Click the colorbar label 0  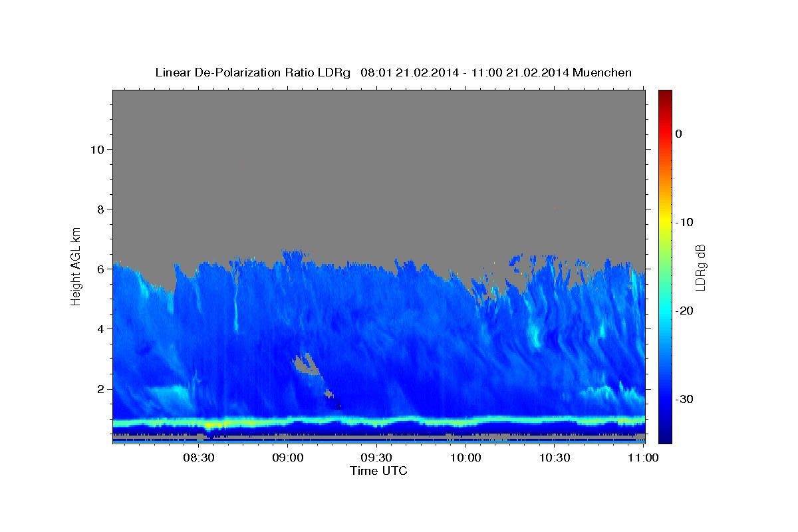(x=678, y=134)
